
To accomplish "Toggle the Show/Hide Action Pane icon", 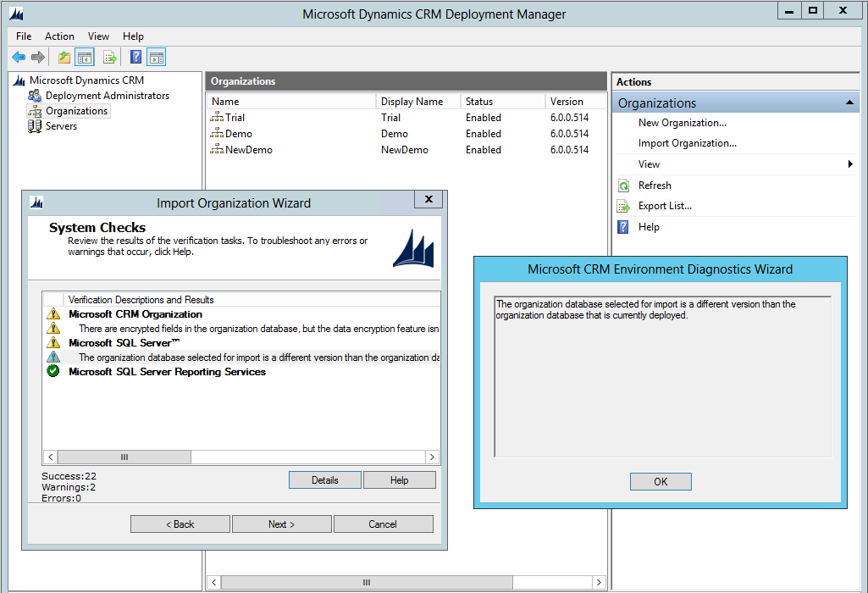I will (156, 57).
